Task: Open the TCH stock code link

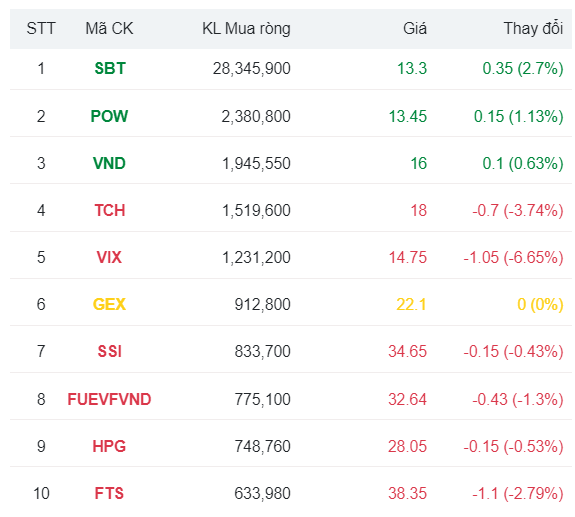Action: coord(110,210)
